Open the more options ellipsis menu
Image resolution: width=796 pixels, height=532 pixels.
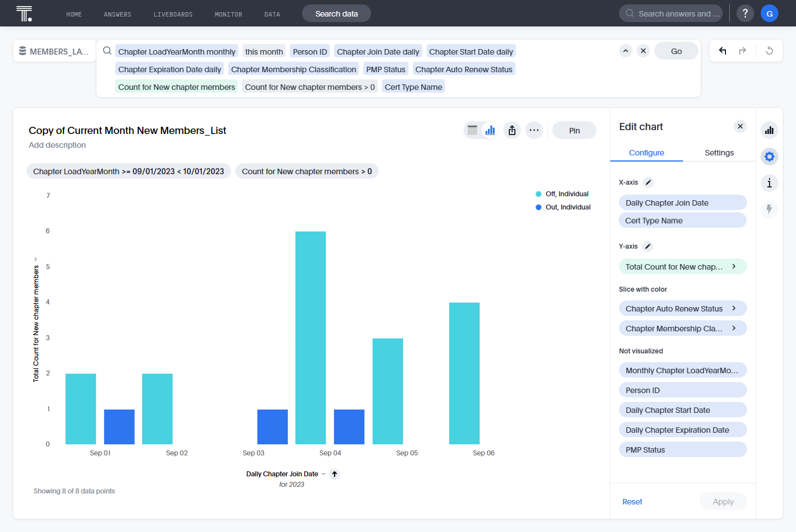coord(534,130)
